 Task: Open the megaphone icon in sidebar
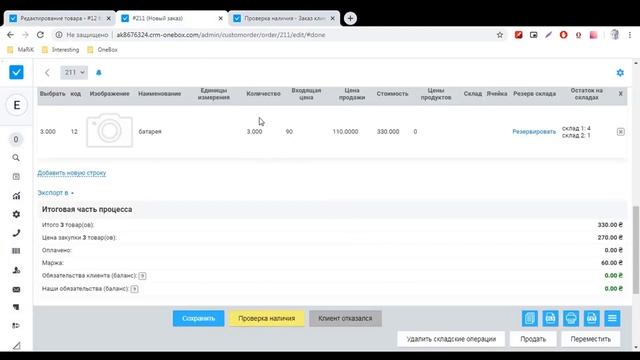(16, 307)
